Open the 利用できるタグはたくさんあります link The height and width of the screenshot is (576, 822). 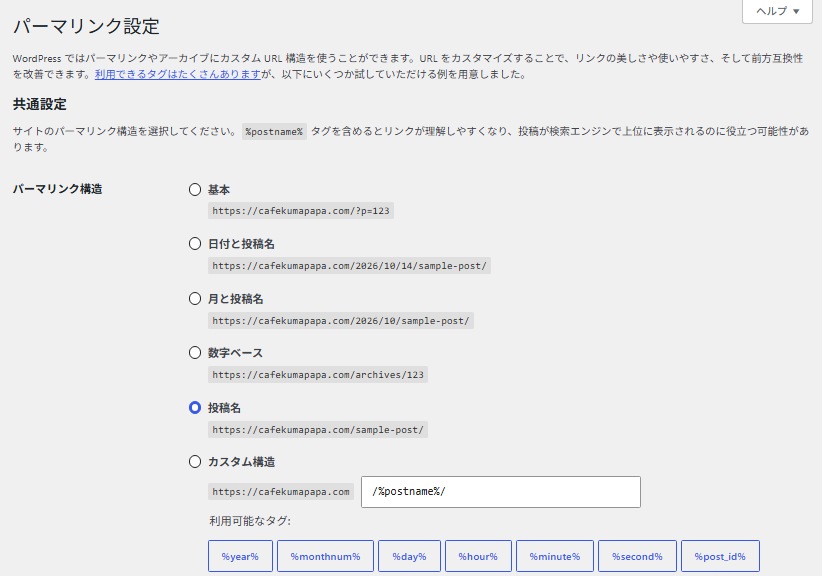point(178,74)
